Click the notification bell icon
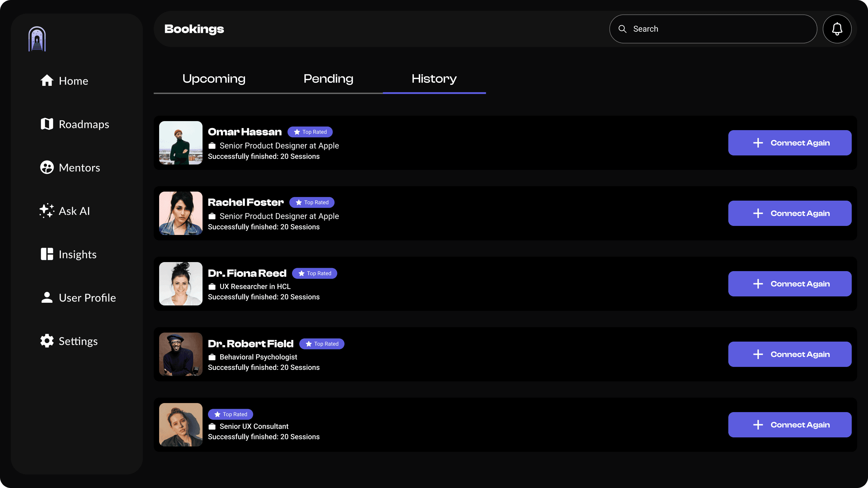 (x=837, y=29)
